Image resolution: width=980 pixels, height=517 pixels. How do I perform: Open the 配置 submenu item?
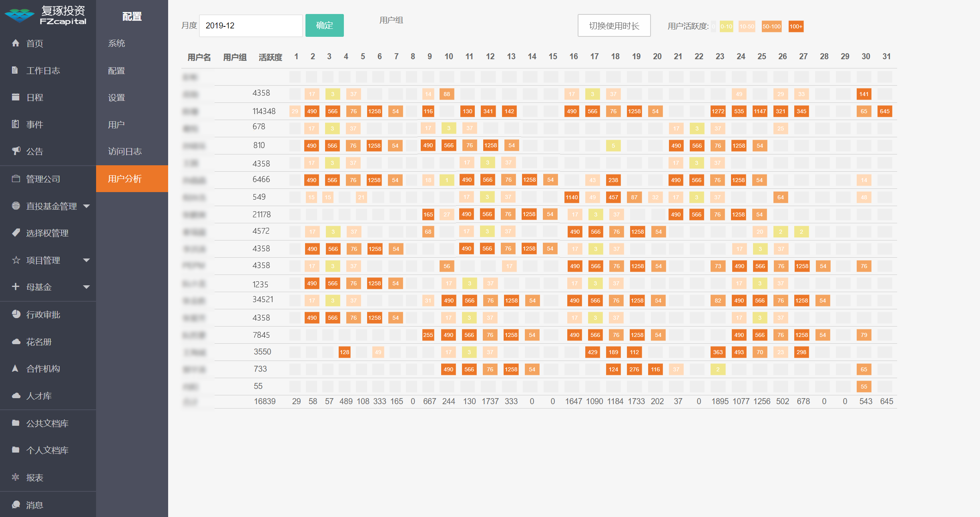pos(116,70)
